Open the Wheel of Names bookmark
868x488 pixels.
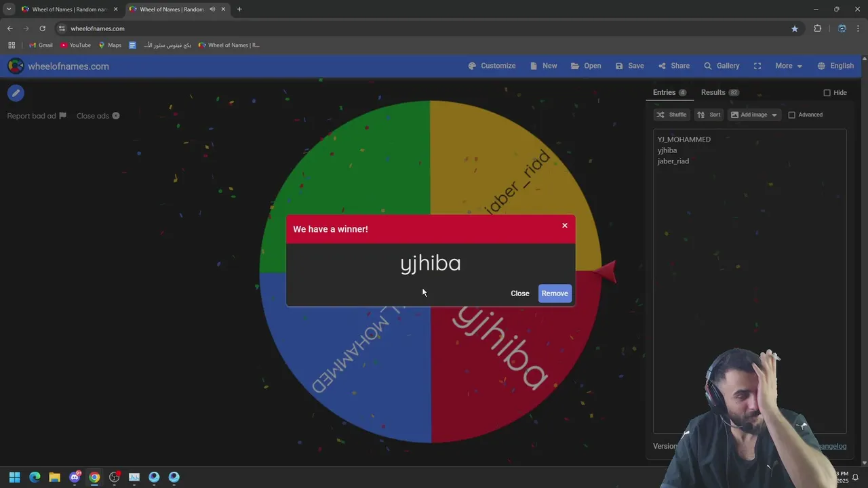(229, 45)
